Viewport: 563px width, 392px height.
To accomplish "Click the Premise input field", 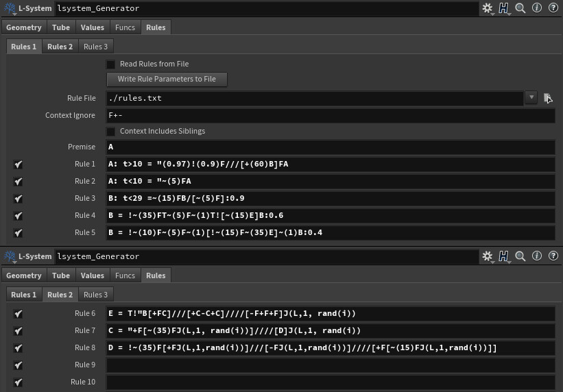I will [x=331, y=147].
